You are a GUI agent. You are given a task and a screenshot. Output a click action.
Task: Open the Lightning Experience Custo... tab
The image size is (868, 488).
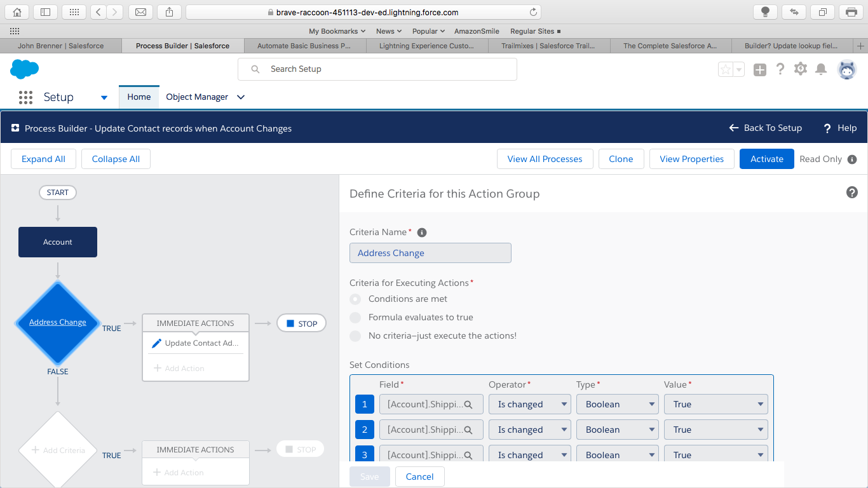pyautogui.click(x=426, y=46)
